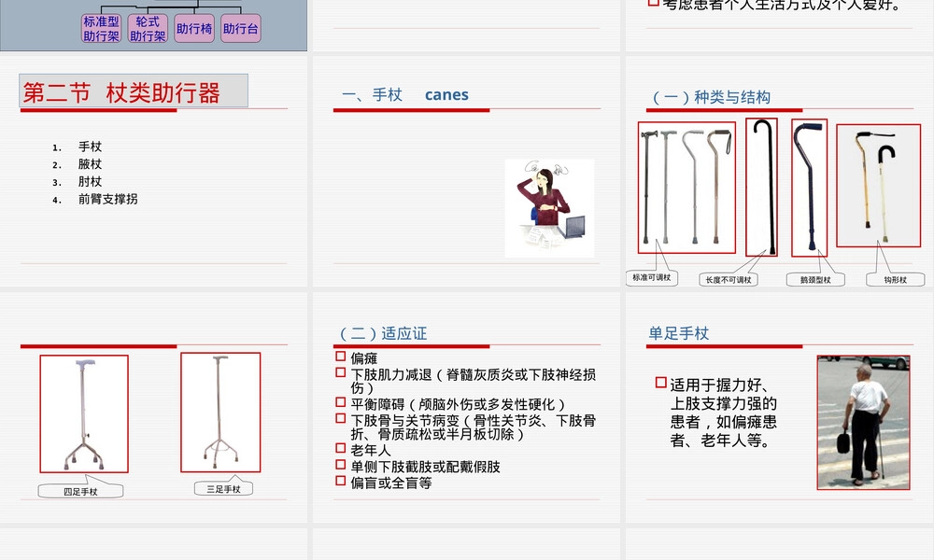934x560 pixels.
Task: Click the 标准可调杖 callout label
Action: click(x=652, y=277)
